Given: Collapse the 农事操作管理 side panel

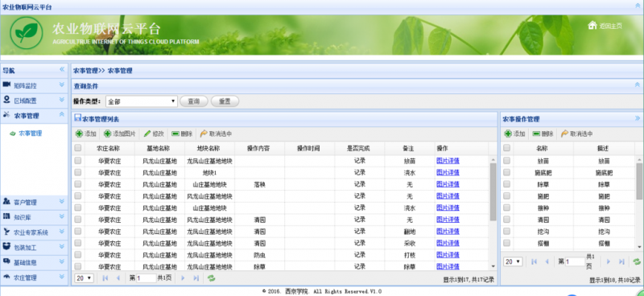Looking at the screenshot, I should coord(637,118).
